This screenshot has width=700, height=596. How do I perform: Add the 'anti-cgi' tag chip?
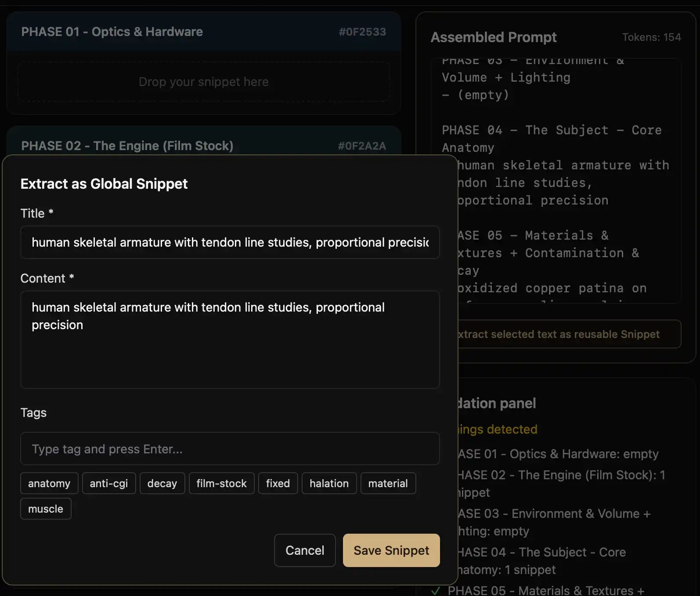109,483
